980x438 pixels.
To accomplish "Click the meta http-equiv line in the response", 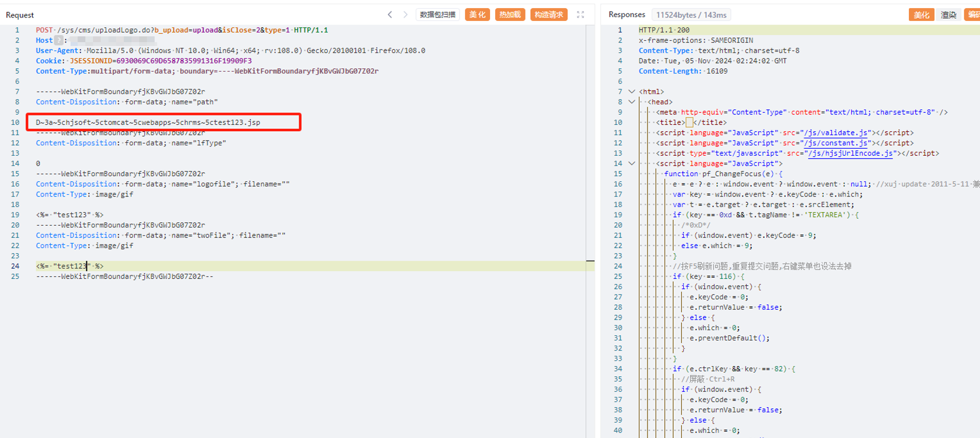I will click(801, 113).
